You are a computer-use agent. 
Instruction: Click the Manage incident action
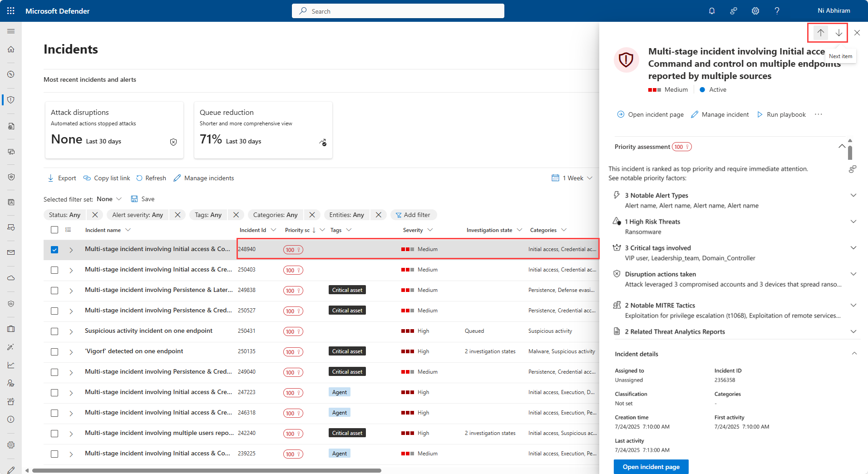point(720,114)
